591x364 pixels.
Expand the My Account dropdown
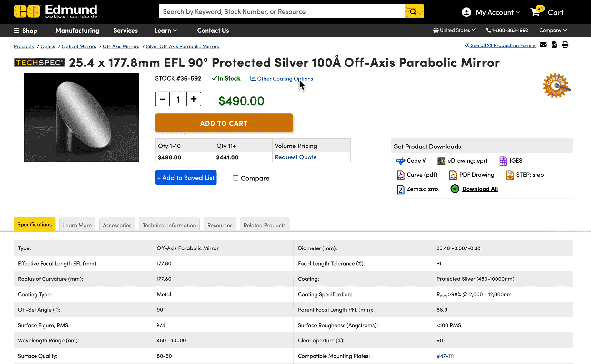point(491,12)
